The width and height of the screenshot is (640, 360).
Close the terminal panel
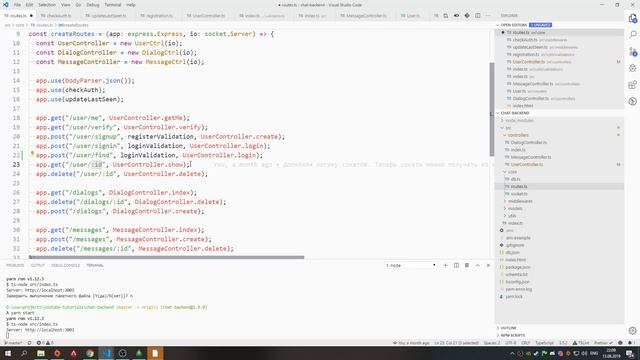coord(488,265)
